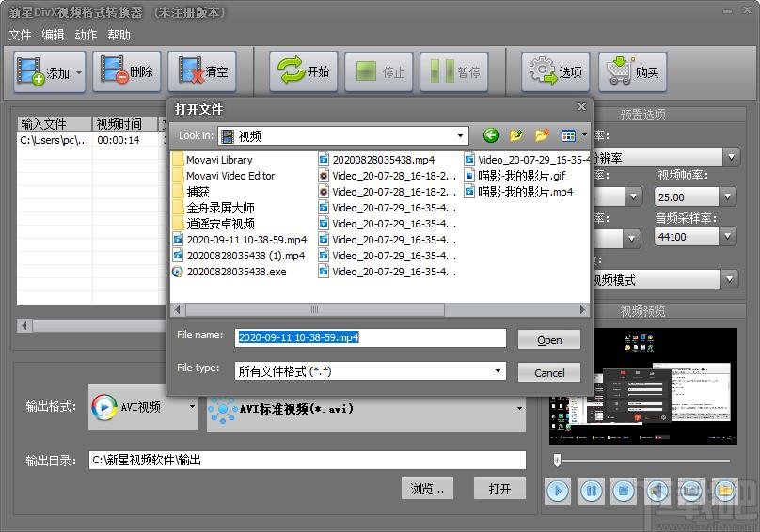Close the 打开文件 dialog

[581, 106]
